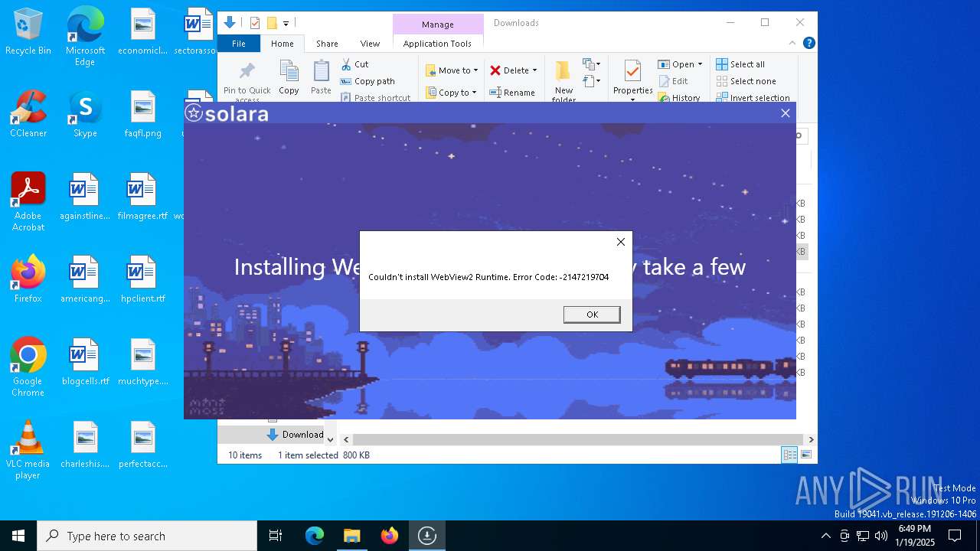Switch to details view icon
The height and width of the screenshot is (551, 980).
click(789, 455)
